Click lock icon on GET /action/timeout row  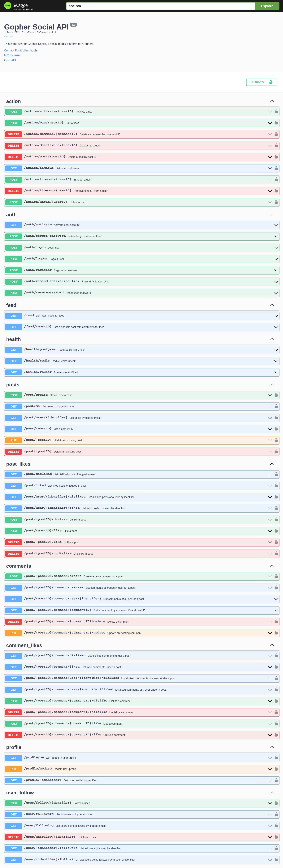pyautogui.click(x=276, y=168)
